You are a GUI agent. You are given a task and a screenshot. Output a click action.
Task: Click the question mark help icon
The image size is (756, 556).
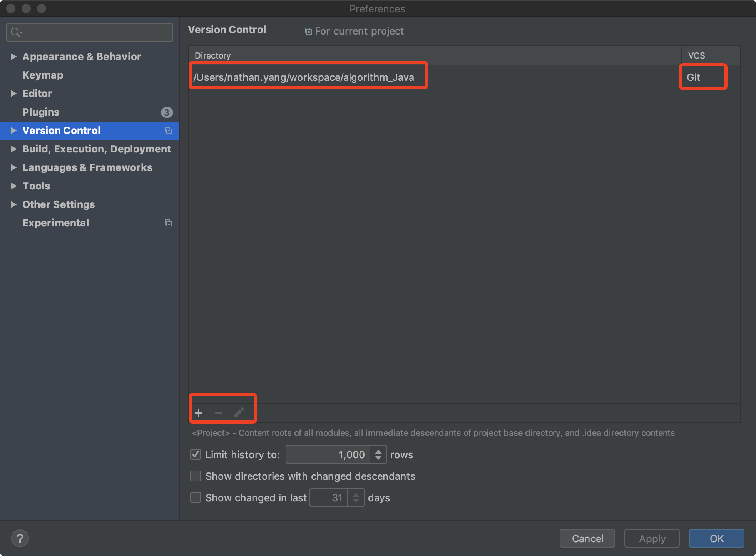point(20,538)
